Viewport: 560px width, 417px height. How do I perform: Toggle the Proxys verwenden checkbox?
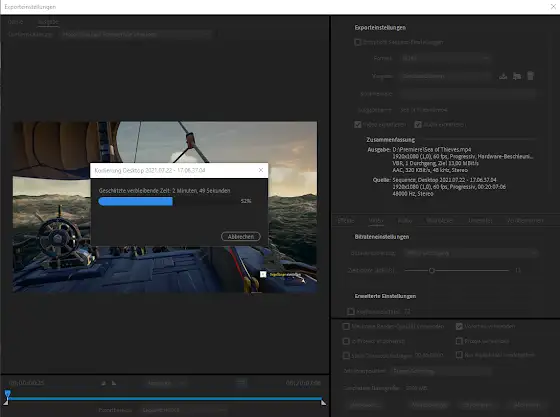(x=459, y=341)
